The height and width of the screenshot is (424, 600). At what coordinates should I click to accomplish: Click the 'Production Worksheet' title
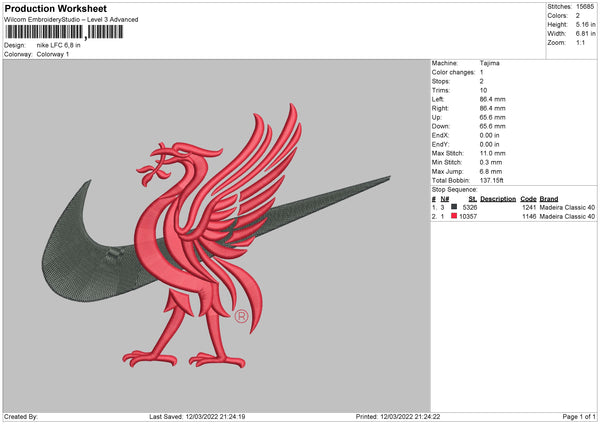55,8
